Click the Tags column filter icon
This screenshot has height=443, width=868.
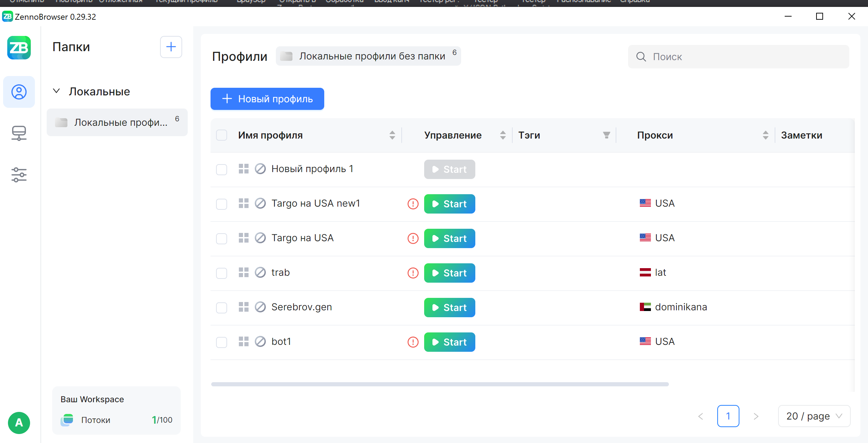click(x=606, y=135)
